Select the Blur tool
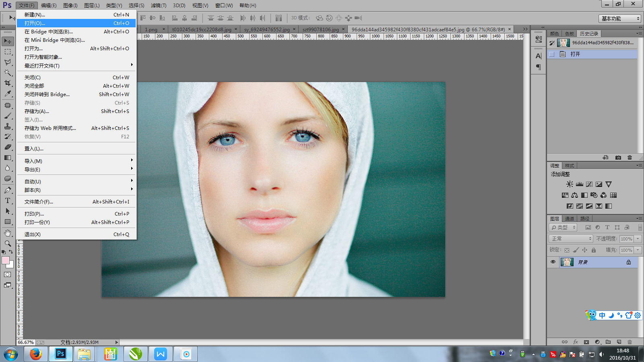Screen dimensions: 644x362 [8, 168]
